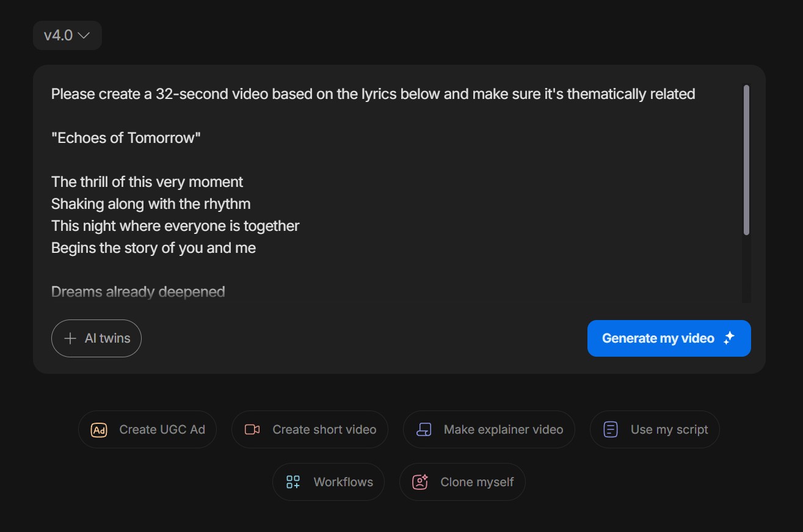Click the "Dreams already deepened" line
Viewport: 803px width, 532px height.
(x=138, y=292)
